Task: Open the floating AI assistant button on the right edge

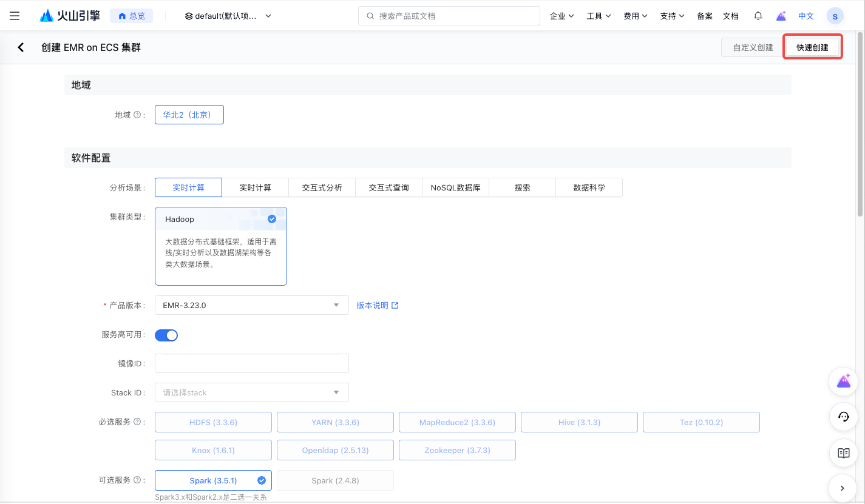Action: point(843,381)
